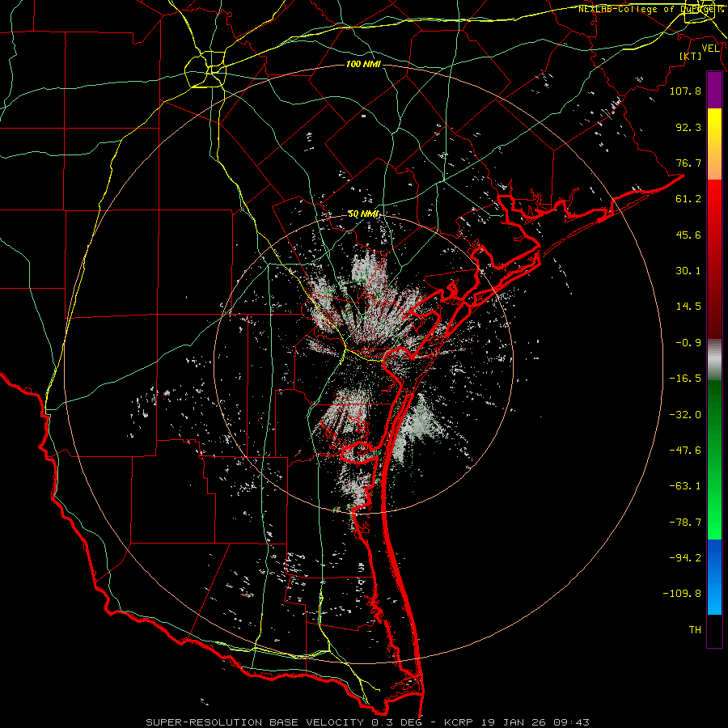This screenshot has width=728, height=728.
Task: Click the '19 JAN 26 09:43' timestamp
Action: [x=535, y=722]
